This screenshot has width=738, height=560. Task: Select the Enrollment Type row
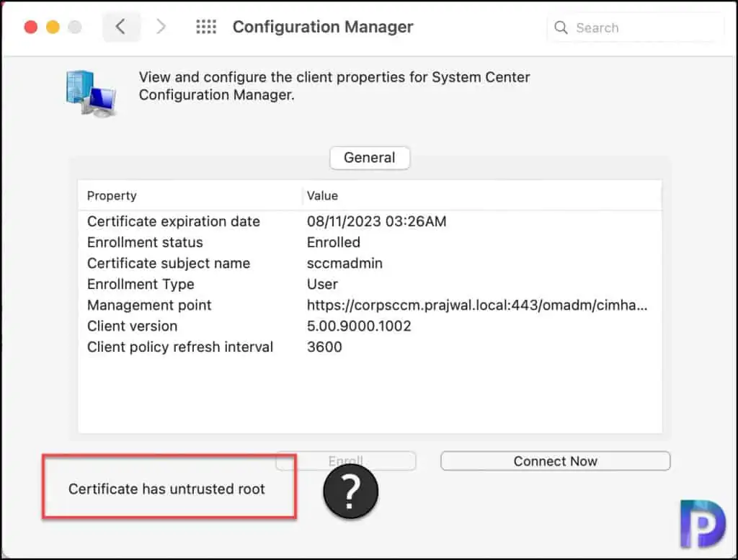click(370, 284)
